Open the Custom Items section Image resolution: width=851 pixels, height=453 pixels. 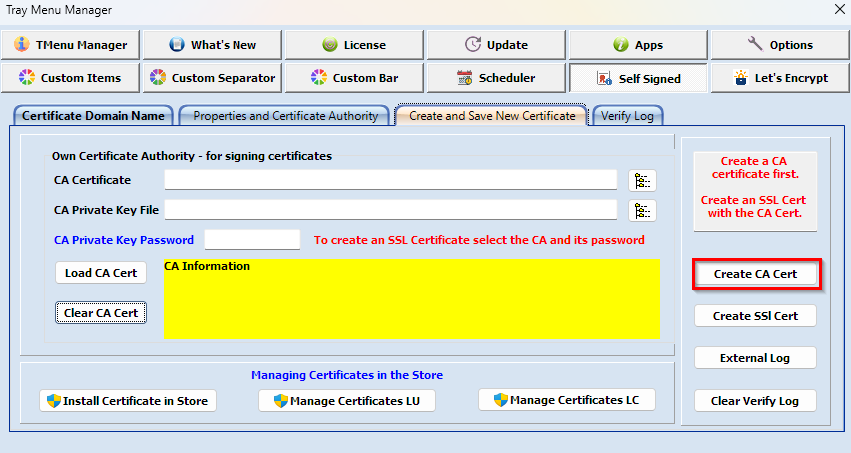point(70,78)
